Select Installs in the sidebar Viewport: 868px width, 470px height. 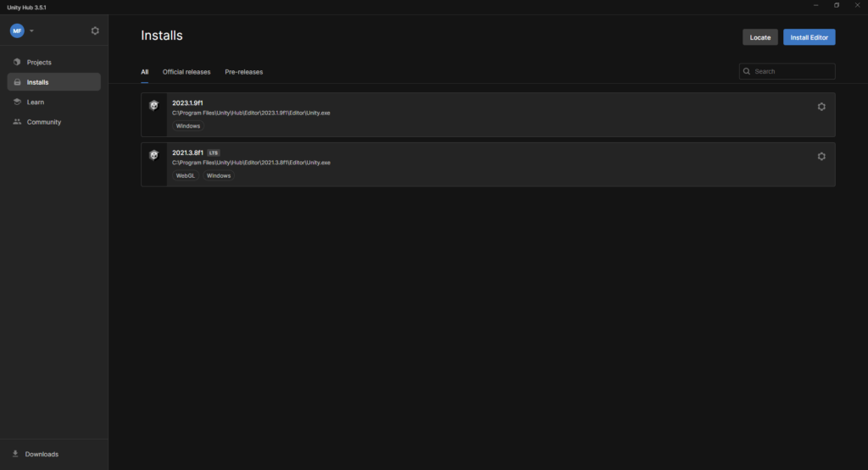[38, 82]
